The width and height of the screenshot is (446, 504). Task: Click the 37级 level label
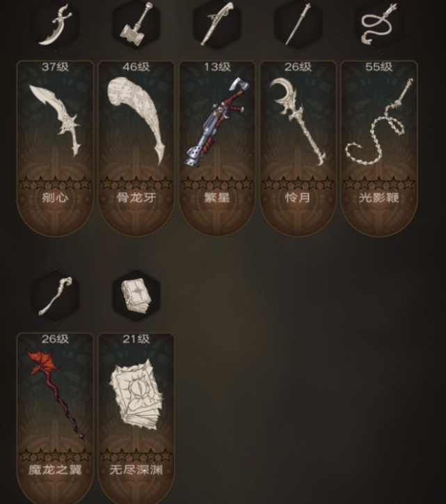pos(55,67)
